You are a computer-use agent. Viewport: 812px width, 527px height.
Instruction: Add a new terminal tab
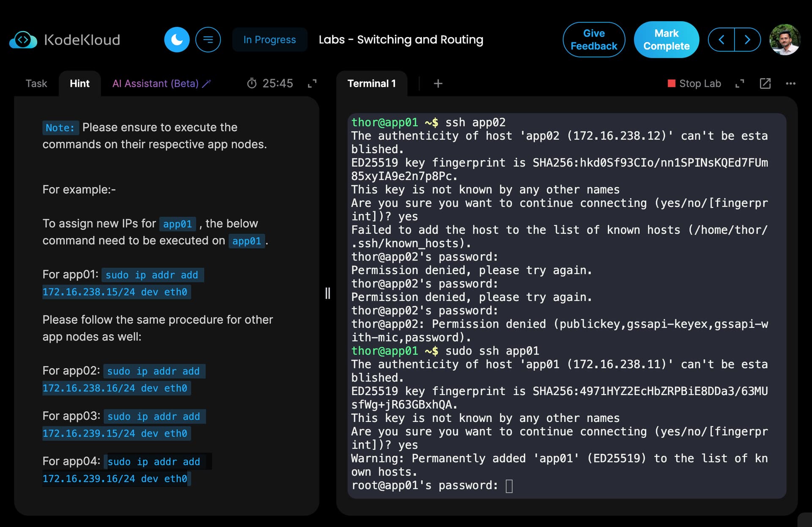pos(438,84)
